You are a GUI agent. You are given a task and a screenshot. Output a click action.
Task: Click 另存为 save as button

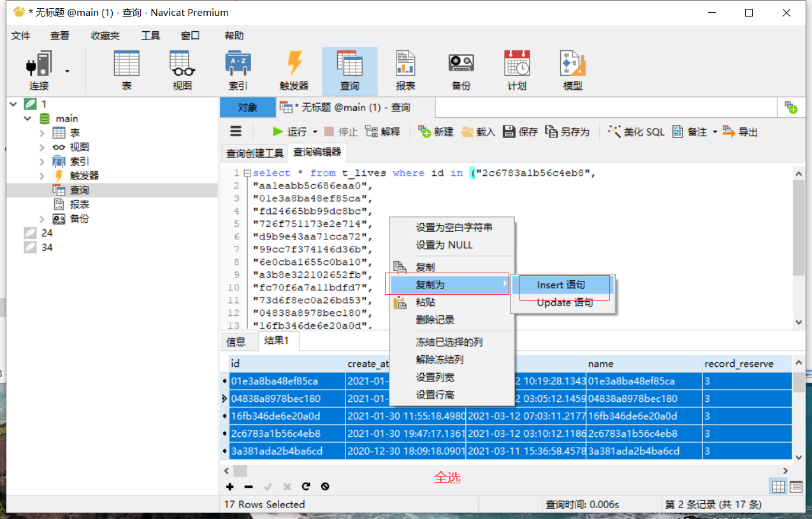[567, 132]
